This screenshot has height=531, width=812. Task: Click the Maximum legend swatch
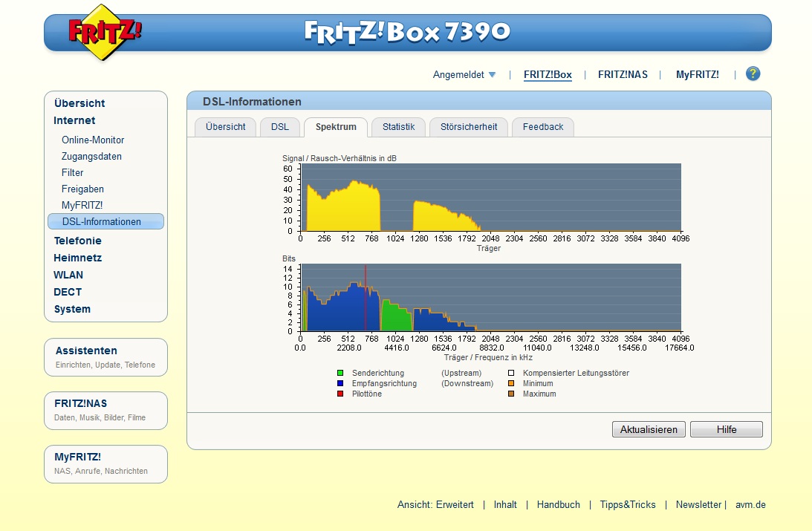pyautogui.click(x=511, y=394)
